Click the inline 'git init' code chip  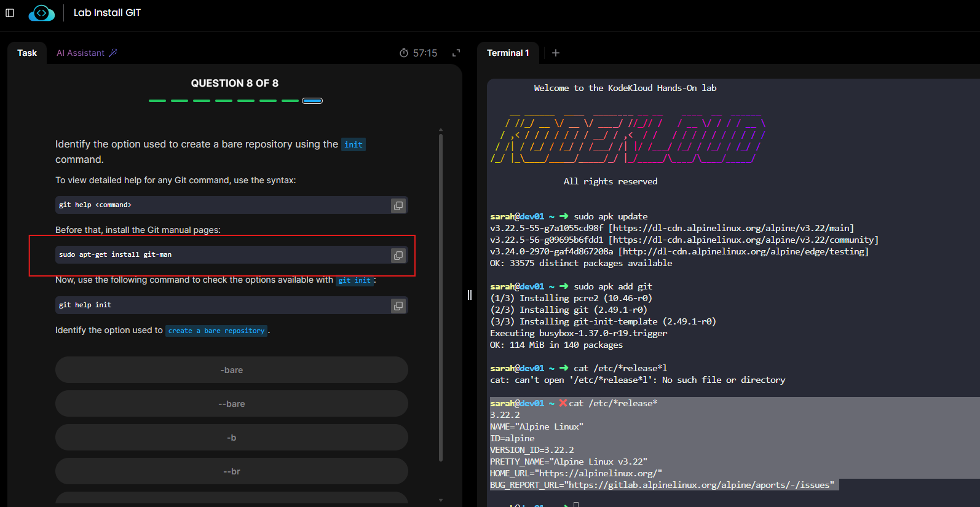point(355,280)
